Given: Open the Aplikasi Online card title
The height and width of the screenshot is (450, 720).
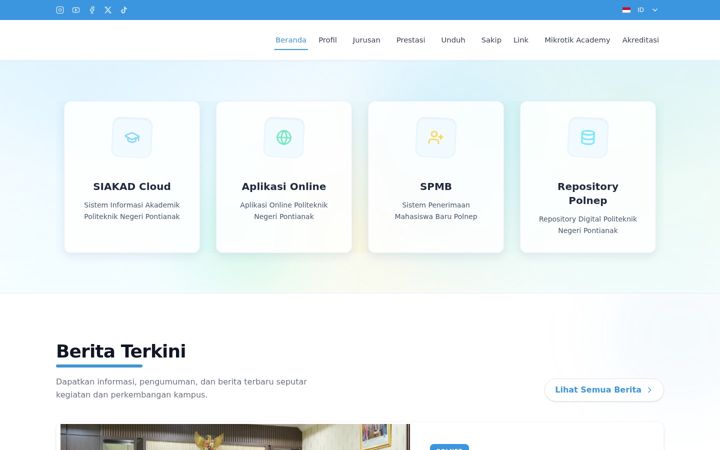Looking at the screenshot, I should [284, 186].
